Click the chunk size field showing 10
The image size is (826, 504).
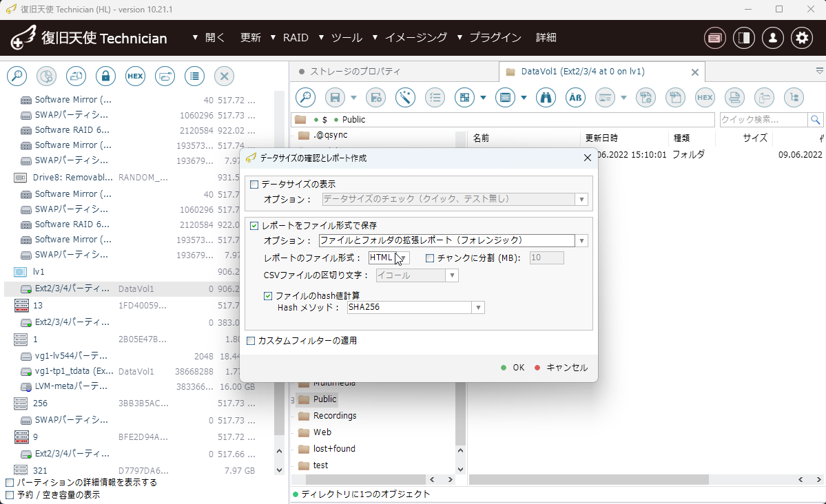(546, 258)
